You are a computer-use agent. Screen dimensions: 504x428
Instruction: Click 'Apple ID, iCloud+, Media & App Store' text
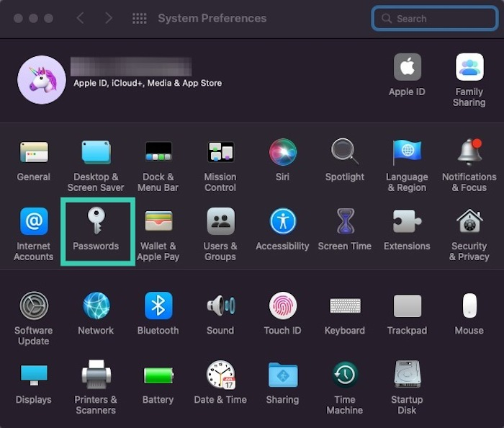point(148,83)
